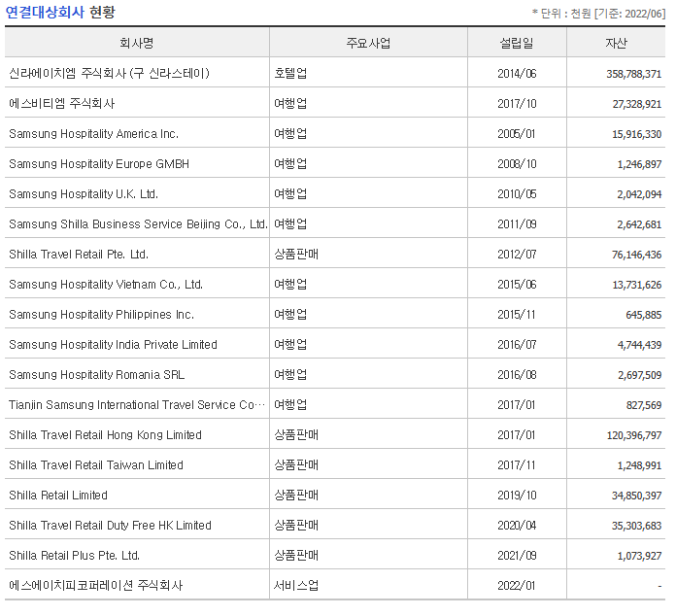
Task: Select asset value 827,569
Action: tap(644, 405)
